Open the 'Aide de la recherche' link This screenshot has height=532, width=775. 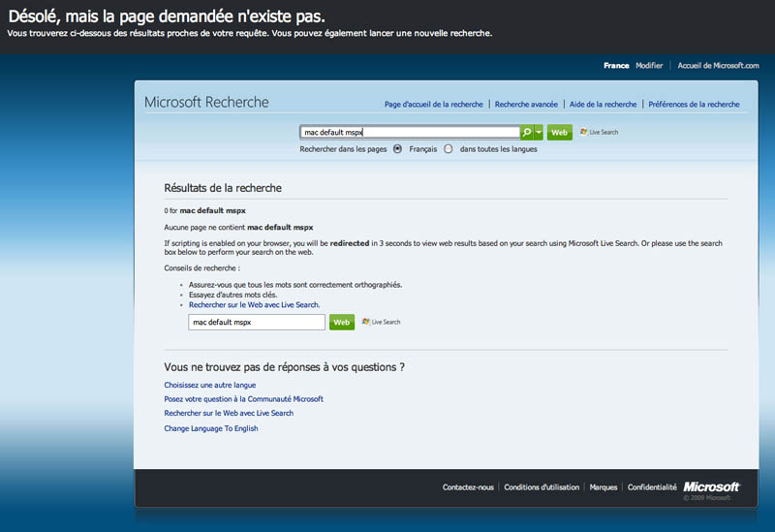pyautogui.click(x=603, y=105)
